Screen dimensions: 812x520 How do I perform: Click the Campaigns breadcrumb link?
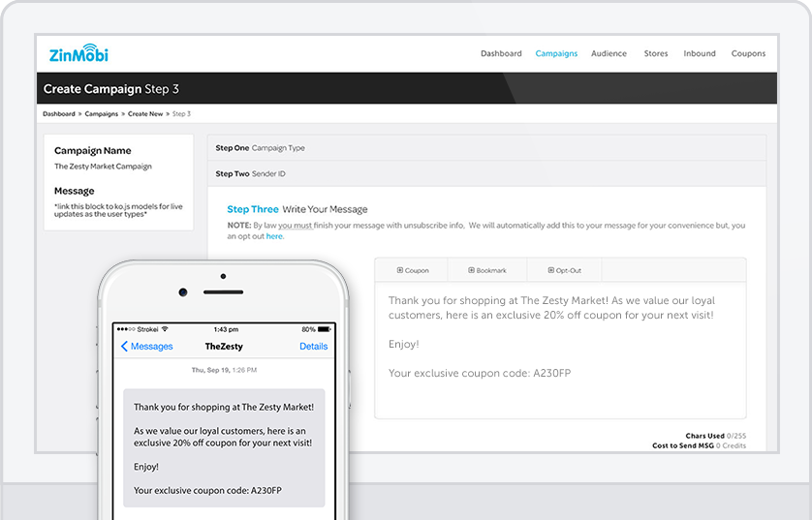[101, 114]
